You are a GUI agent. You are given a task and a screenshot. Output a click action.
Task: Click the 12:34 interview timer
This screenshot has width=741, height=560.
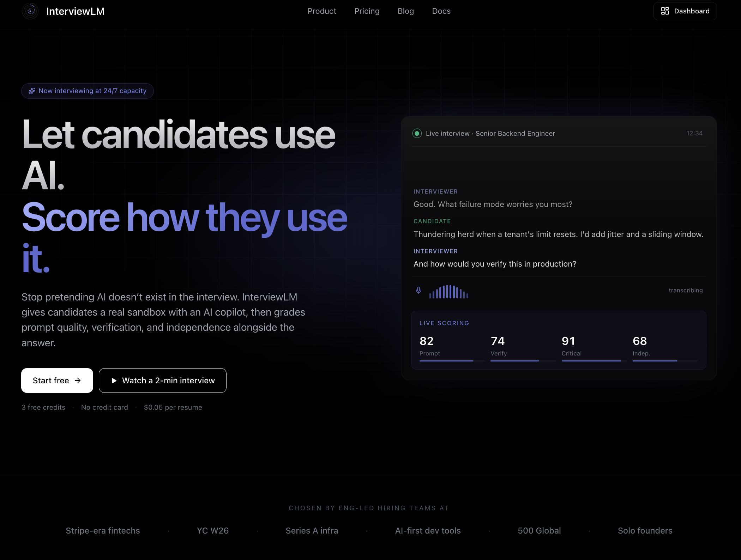694,133
